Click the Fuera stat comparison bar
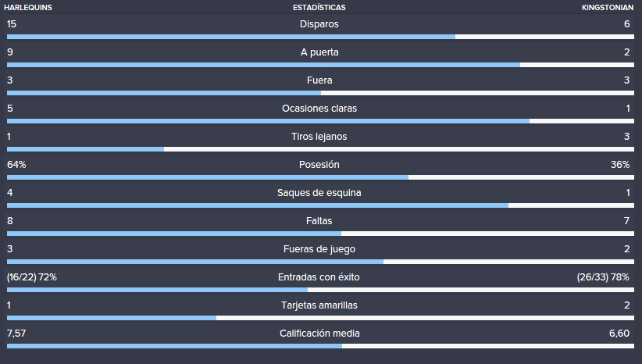This screenshot has height=364, width=642. (320, 93)
